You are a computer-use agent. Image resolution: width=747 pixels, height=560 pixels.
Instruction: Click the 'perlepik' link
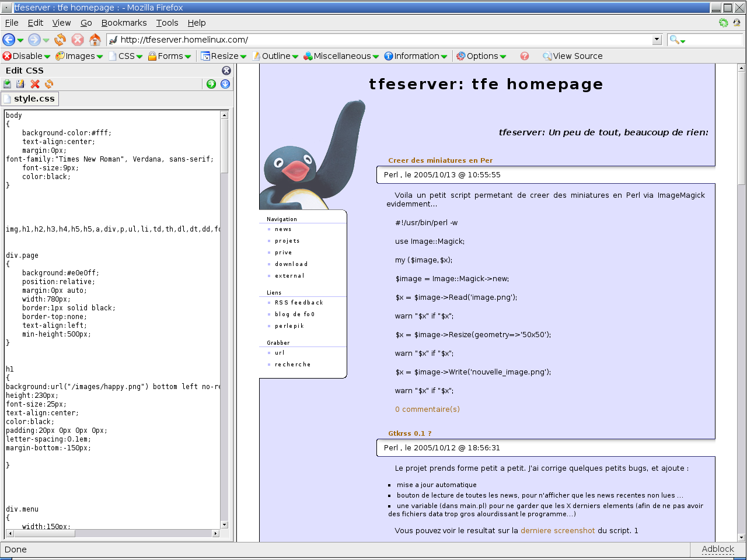click(289, 326)
